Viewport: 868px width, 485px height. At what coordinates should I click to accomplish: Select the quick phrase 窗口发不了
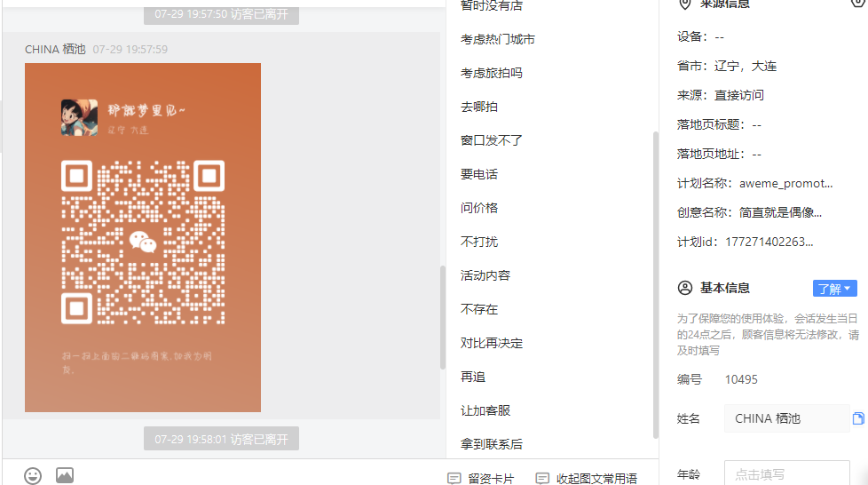492,140
